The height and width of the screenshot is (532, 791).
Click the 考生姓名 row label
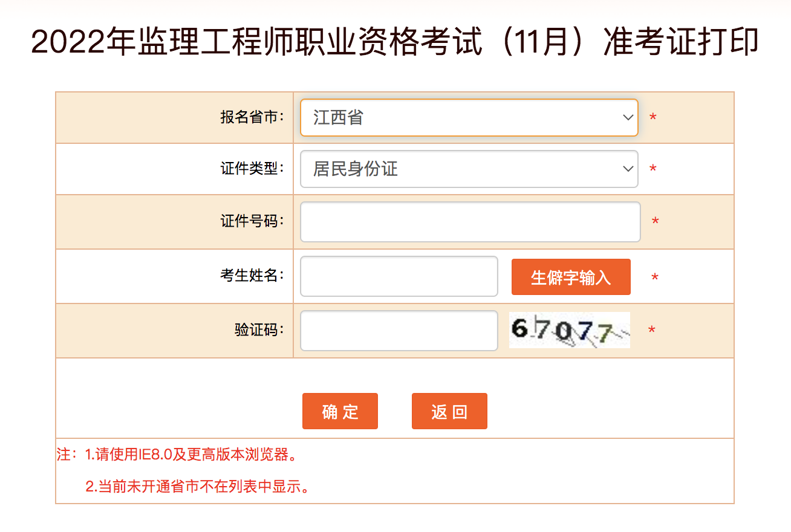[250, 276]
